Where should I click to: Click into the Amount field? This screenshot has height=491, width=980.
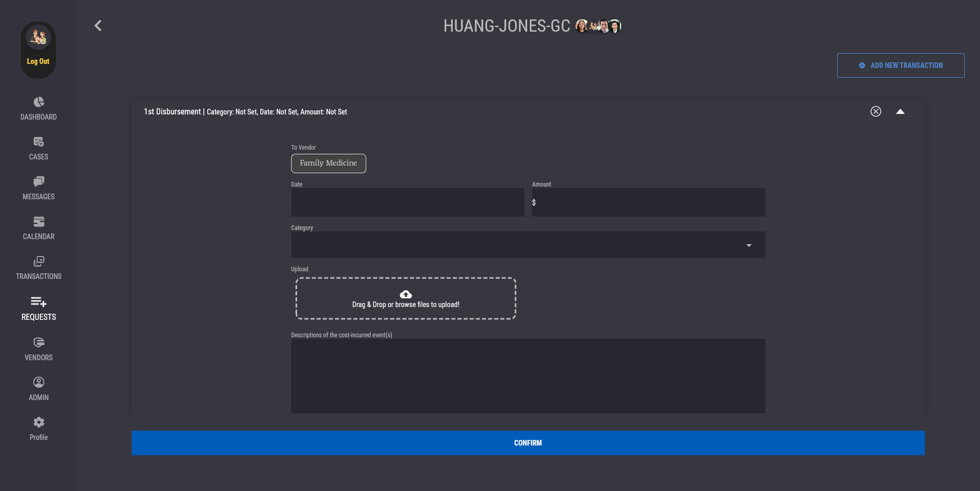click(648, 202)
